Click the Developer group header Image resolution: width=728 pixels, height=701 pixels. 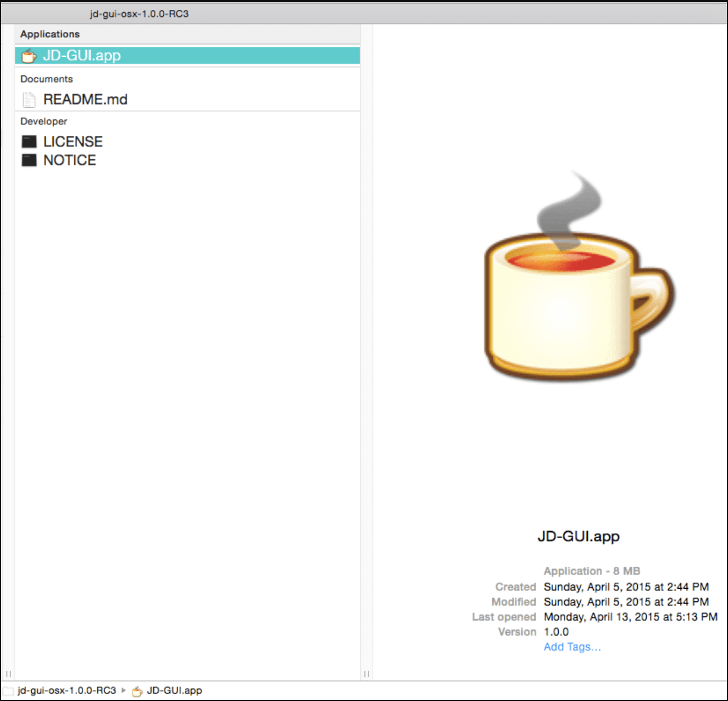[44, 122]
